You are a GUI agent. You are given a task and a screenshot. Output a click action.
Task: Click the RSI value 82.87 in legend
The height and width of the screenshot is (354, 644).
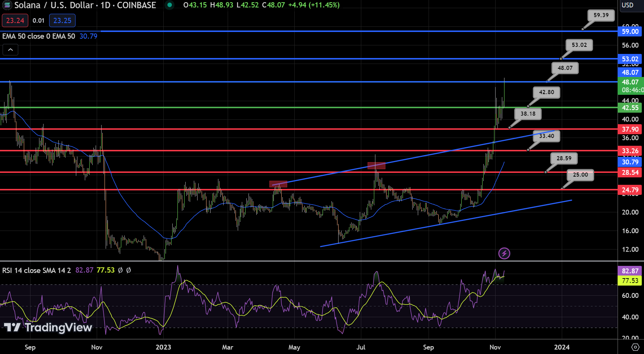click(x=84, y=270)
